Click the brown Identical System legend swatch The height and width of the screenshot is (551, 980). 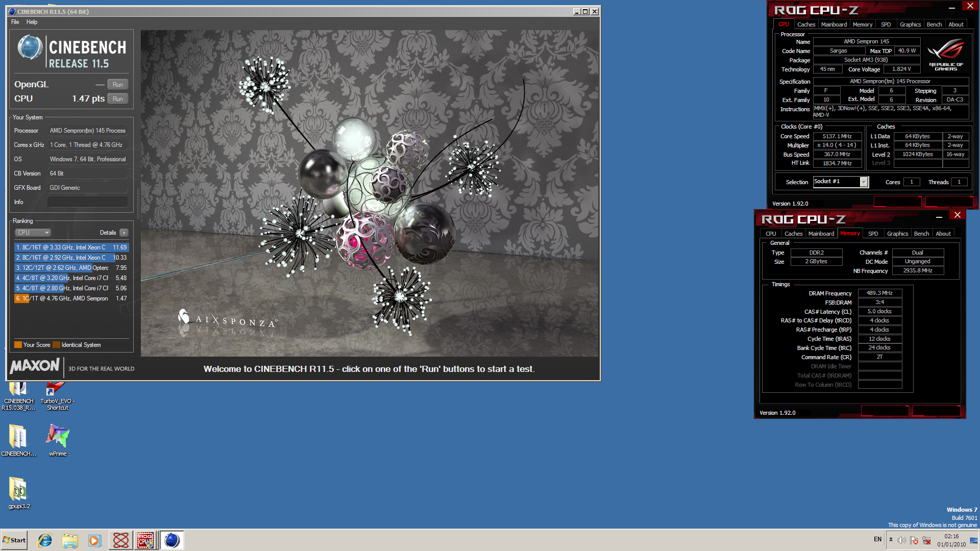[56, 345]
